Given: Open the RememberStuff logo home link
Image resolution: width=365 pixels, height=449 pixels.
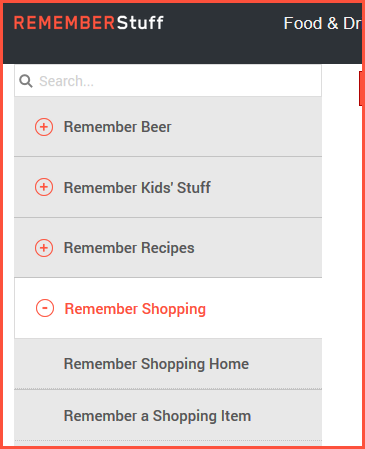Looking at the screenshot, I should 89,23.
